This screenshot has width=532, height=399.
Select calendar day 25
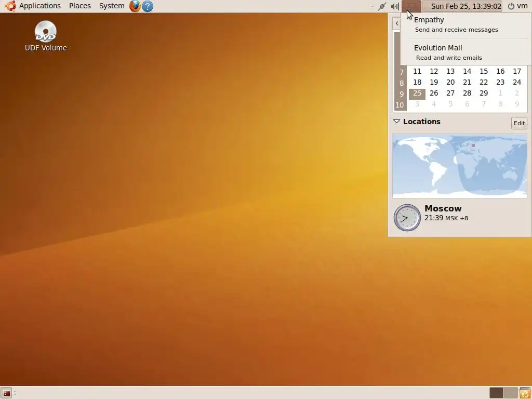(x=417, y=94)
